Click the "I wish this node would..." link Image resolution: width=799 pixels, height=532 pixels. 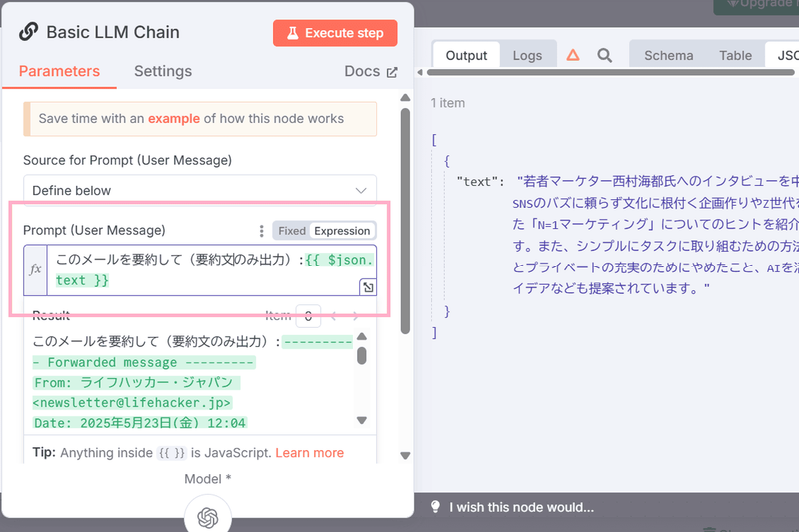(x=521, y=507)
